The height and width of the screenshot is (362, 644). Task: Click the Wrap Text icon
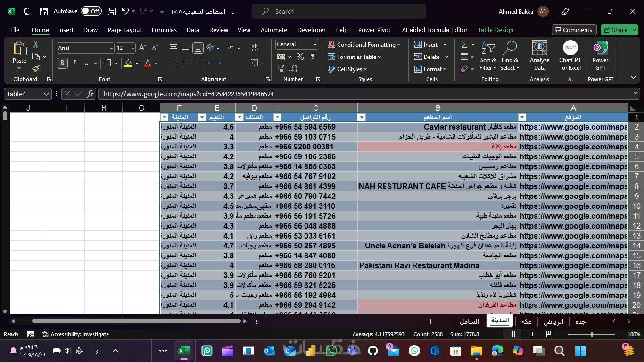[255, 48]
